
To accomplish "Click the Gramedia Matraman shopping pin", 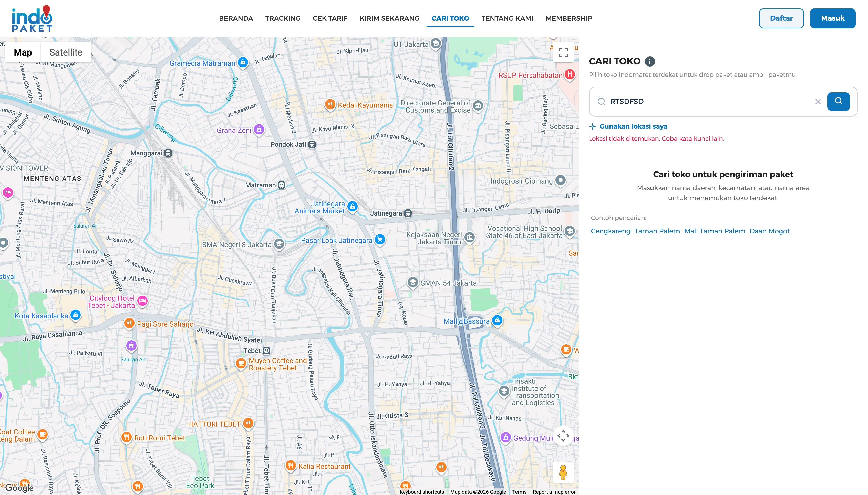I will pos(243,62).
